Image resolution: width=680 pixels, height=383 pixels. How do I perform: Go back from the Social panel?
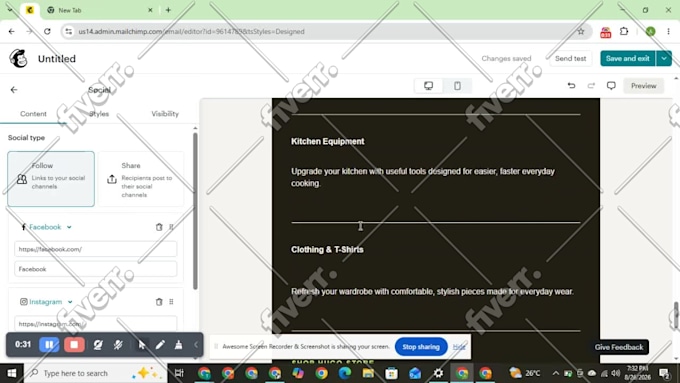tap(14, 90)
